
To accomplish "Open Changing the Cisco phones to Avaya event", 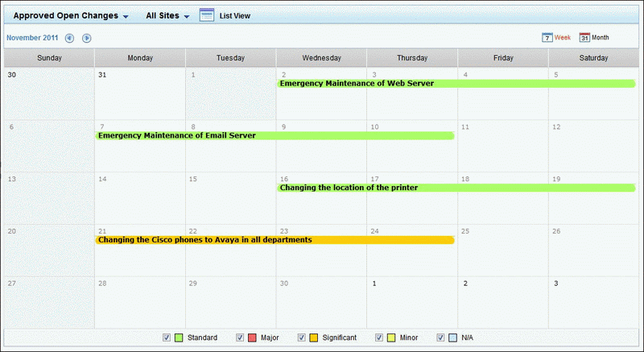I will click(x=275, y=240).
